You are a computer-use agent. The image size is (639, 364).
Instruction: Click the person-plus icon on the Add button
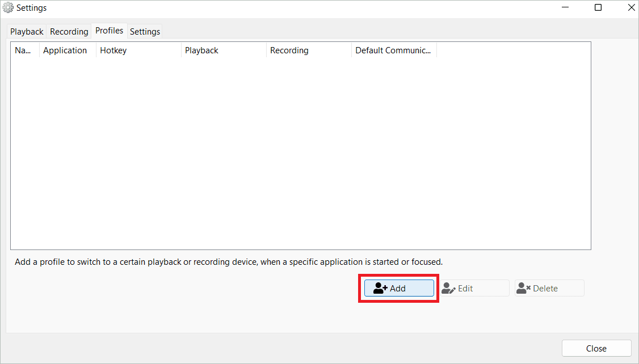click(x=379, y=287)
